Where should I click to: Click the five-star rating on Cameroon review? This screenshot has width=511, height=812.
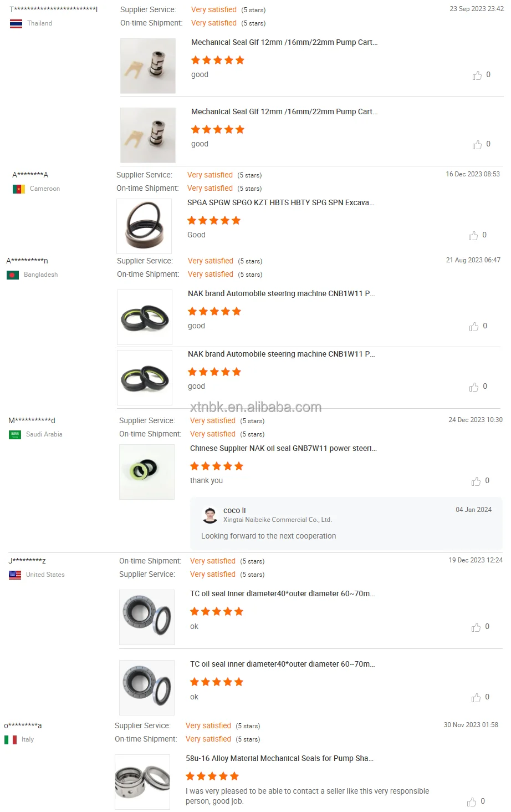click(214, 221)
